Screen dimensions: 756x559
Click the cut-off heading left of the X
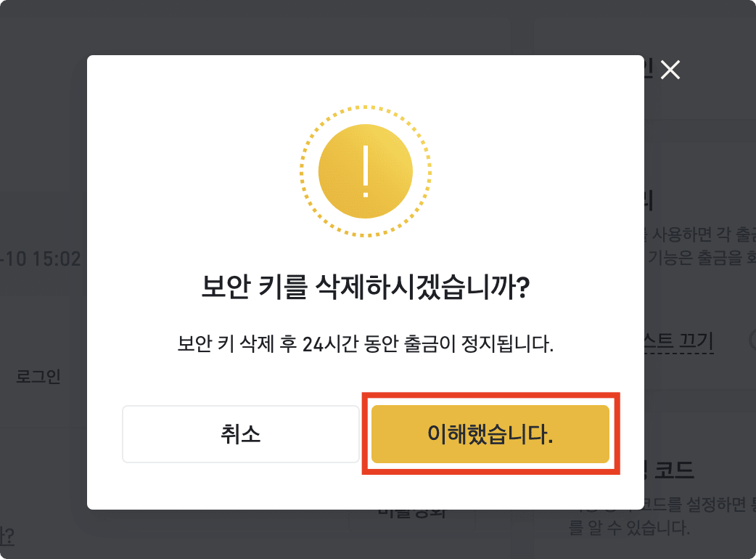tap(649, 70)
